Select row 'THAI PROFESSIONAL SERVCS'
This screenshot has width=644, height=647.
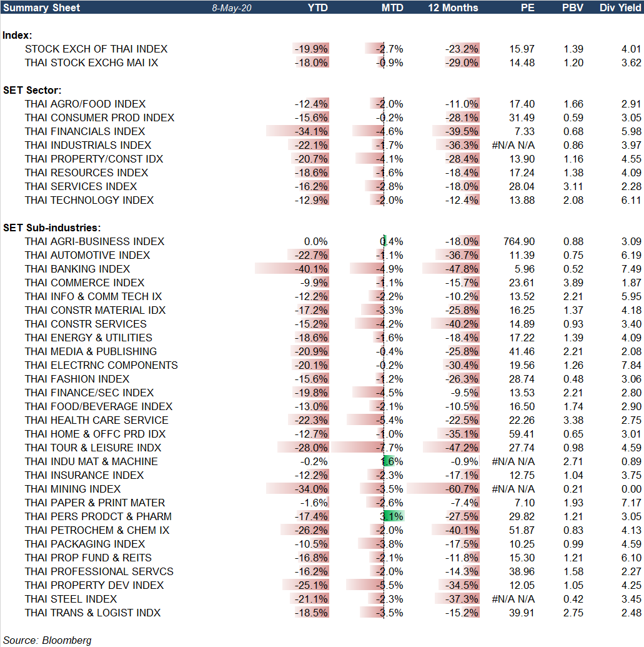pos(322,571)
